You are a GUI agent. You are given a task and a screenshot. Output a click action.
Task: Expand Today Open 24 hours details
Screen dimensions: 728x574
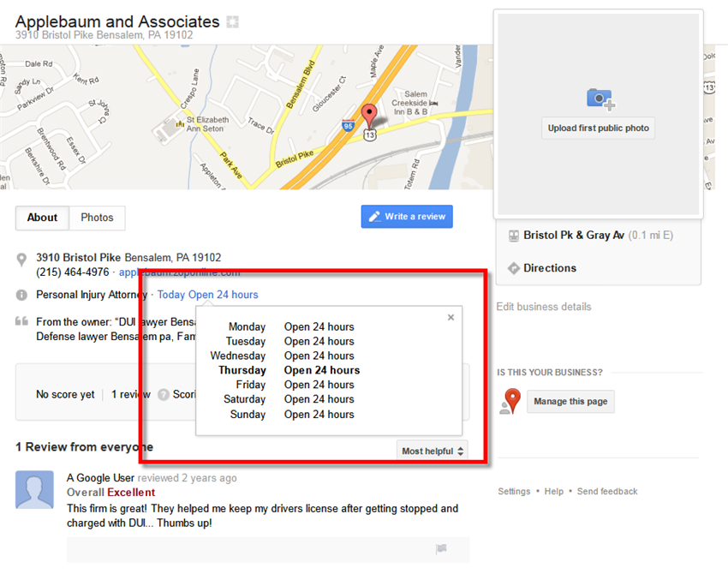207,295
